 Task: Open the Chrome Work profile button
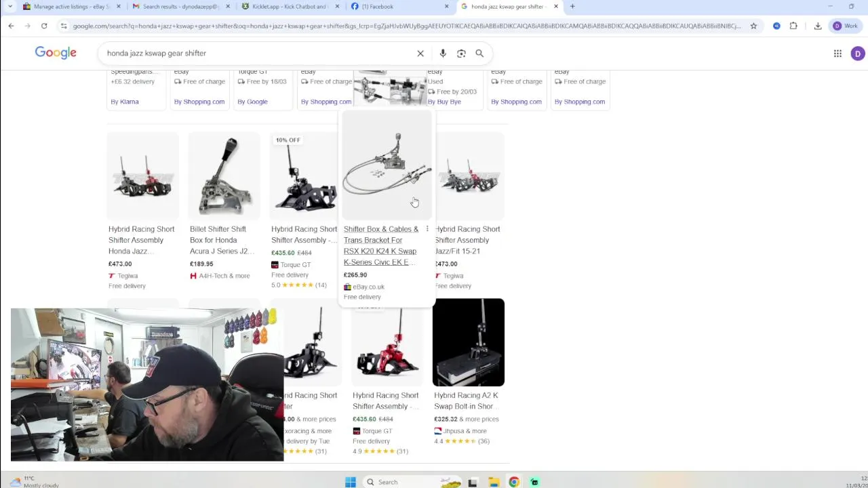click(846, 26)
